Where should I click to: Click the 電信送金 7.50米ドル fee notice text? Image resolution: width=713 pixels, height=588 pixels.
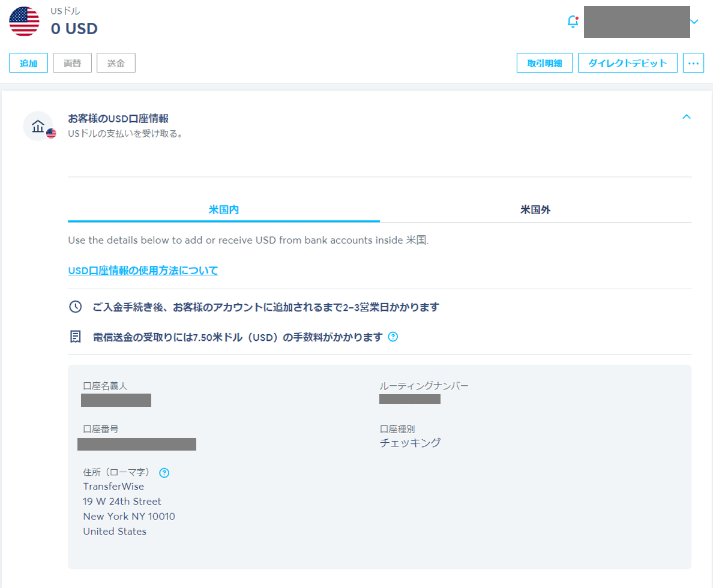238,337
